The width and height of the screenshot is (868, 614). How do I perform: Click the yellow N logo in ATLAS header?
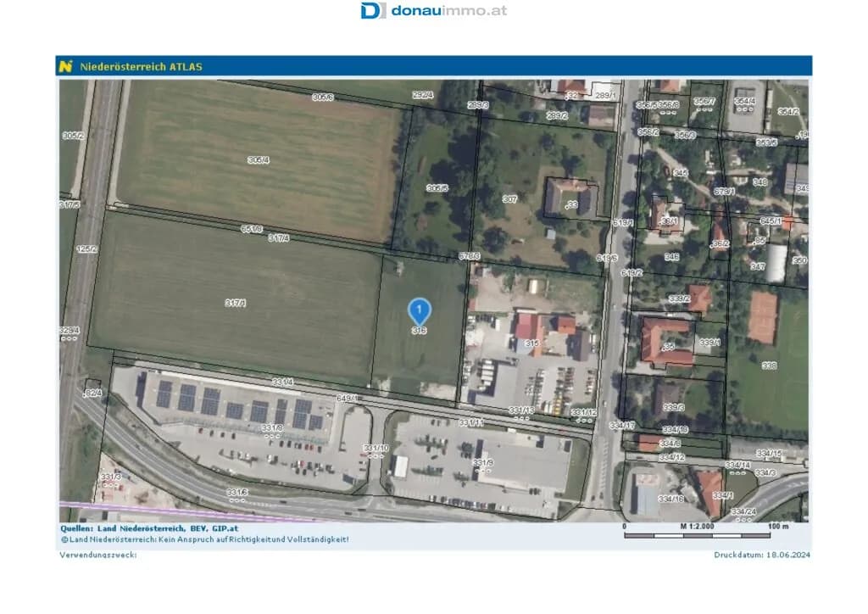pyautogui.click(x=66, y=66)
